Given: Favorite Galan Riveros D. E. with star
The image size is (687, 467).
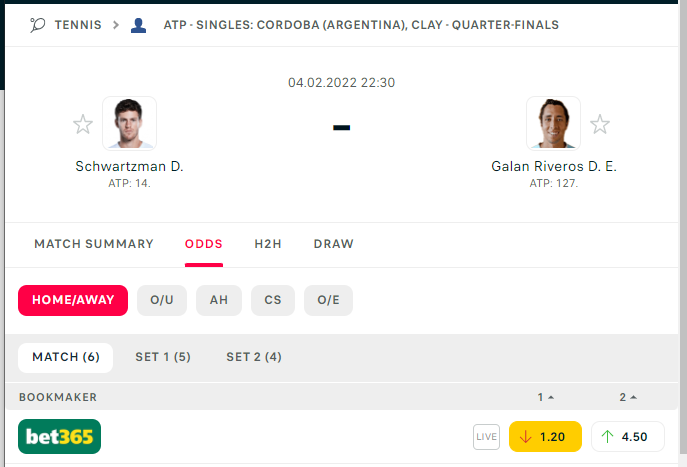Looking at the screenshot, I should 600,124.
